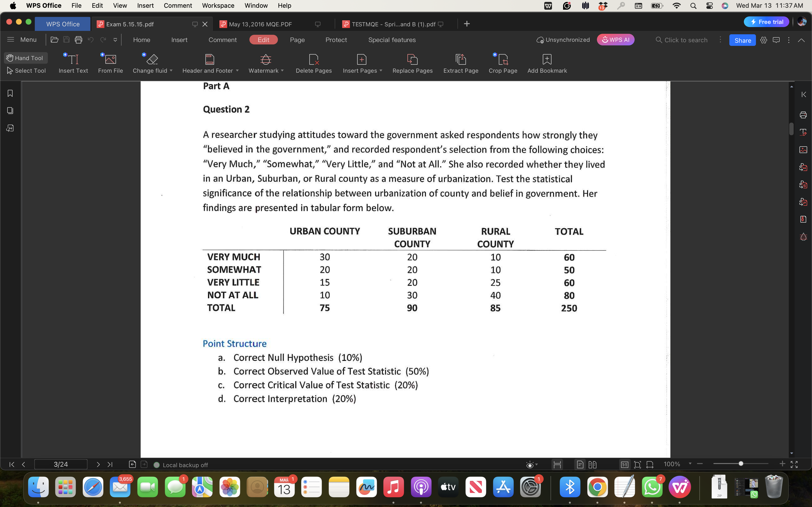Viewport: 812px width, 507px height.
Task: Choose the Crop Page tool
Action: [503, 60]
